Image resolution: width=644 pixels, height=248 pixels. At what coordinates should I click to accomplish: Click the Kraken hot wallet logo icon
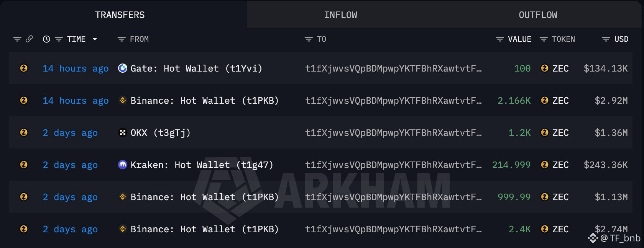123,165
